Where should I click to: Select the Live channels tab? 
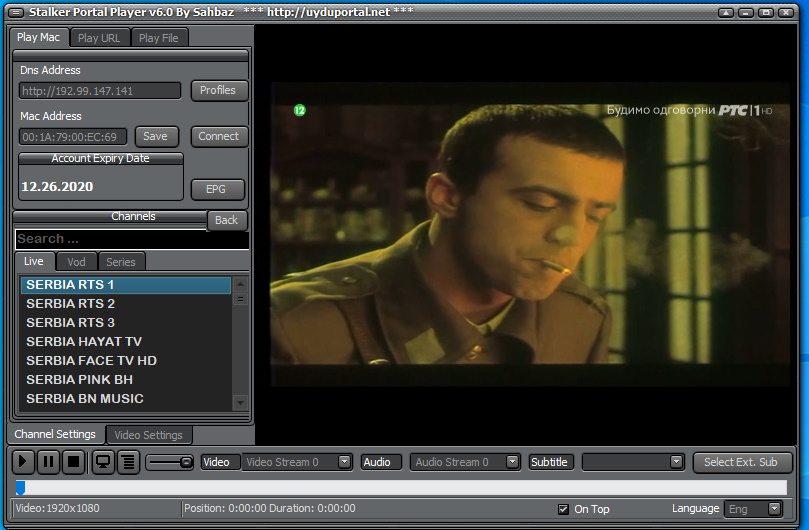(x=34, y=261)
